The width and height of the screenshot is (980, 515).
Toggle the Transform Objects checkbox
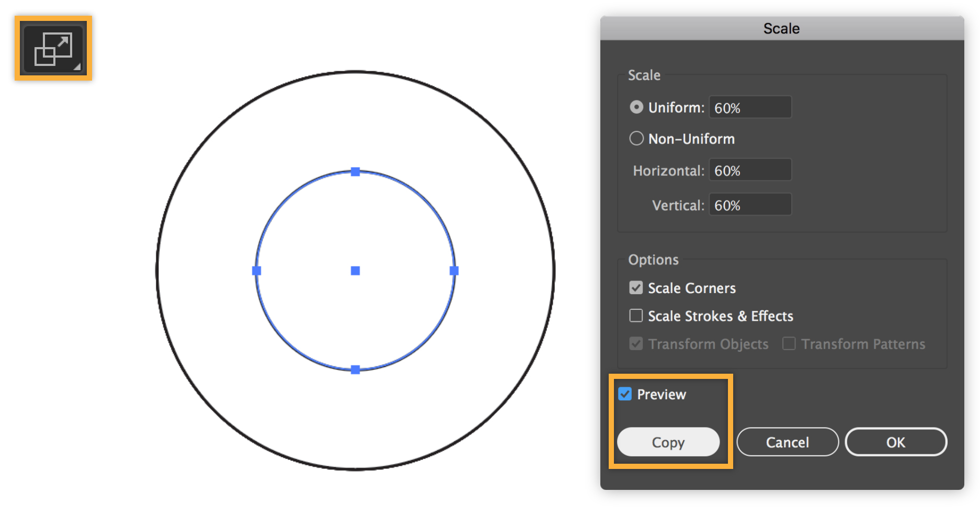[635, 343]
